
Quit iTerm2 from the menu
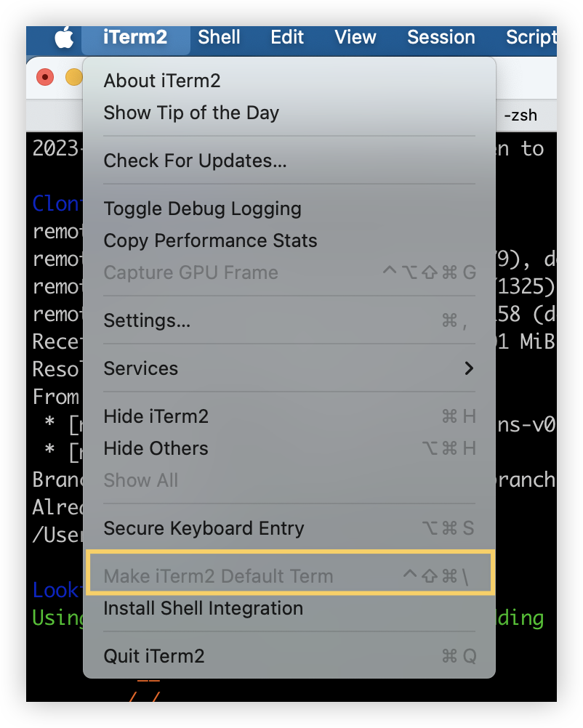(153, 656)
